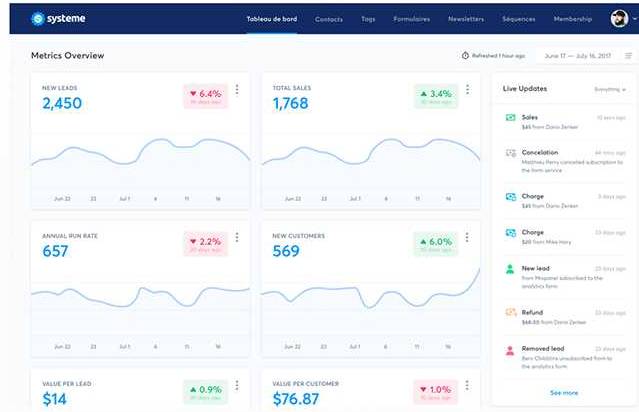Click the New lead entry title
This screenshot has height=412, width=639.
(535, 269)
